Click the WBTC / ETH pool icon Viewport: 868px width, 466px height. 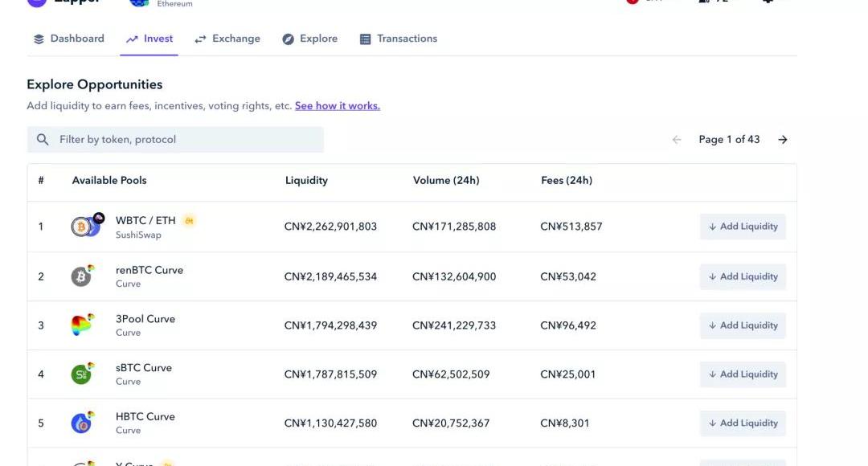[x=87, y=225]
